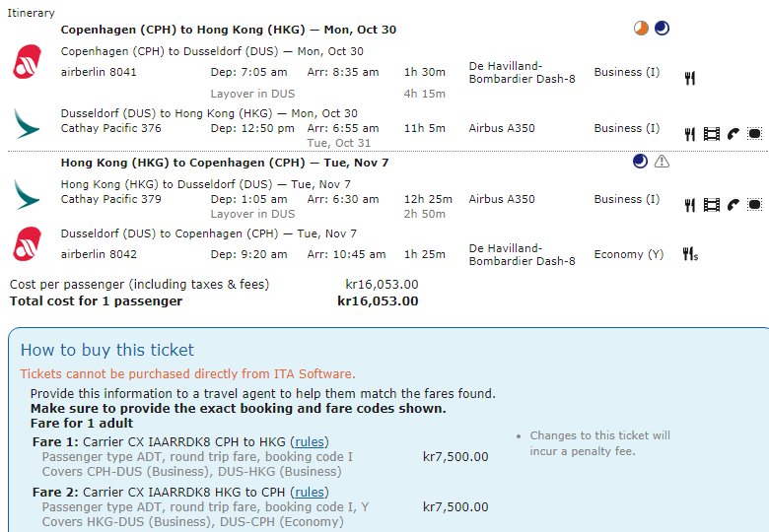Screen dimensions: 769x532
Task: Click the blue overnight icon on the return trip
Action: (641, 162)
